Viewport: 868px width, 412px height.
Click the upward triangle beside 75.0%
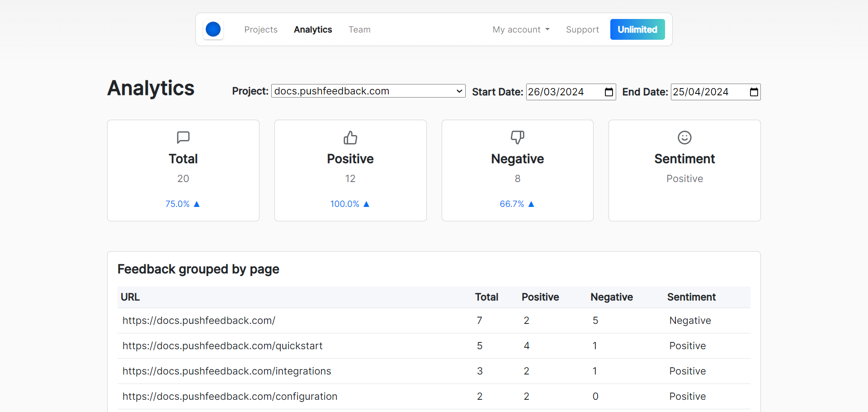[x=196, y=204]
